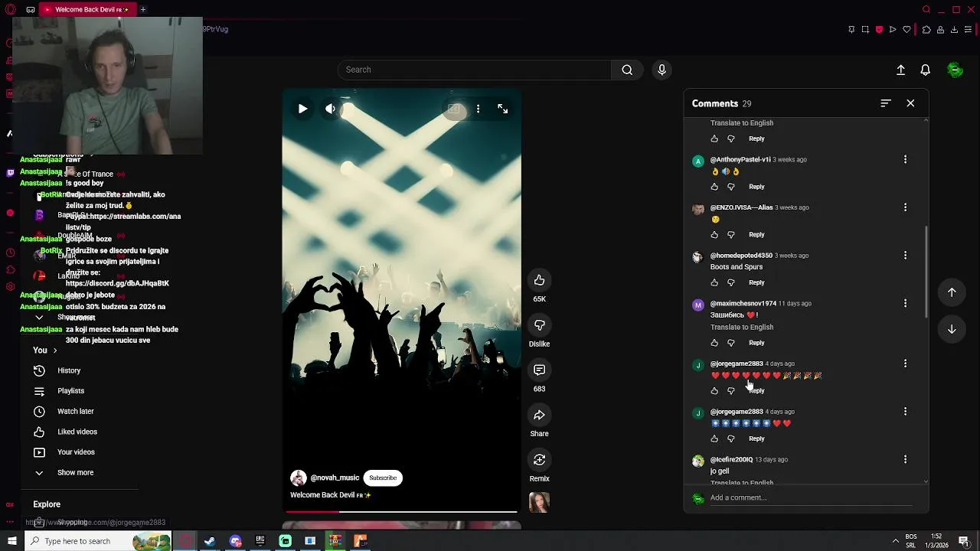Open the upload/create button
This screenshot has width=980, height=551.
[900, 70]
